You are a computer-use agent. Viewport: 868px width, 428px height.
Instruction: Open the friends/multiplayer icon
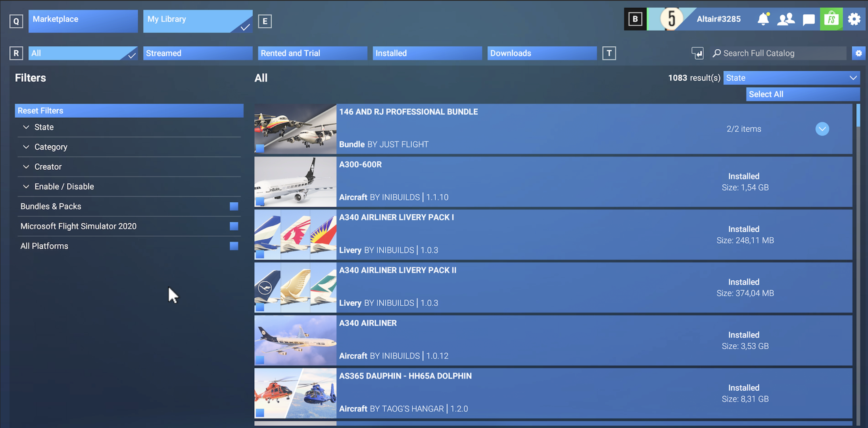click(x=785, y=19)
